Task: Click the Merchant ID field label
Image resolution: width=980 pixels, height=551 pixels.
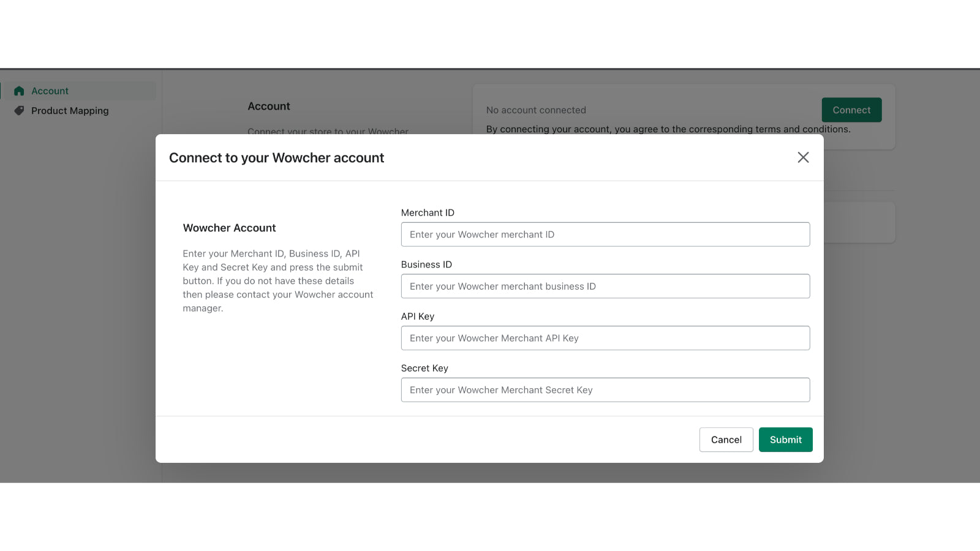Action: pyautogui.click(x=428, y=212)
